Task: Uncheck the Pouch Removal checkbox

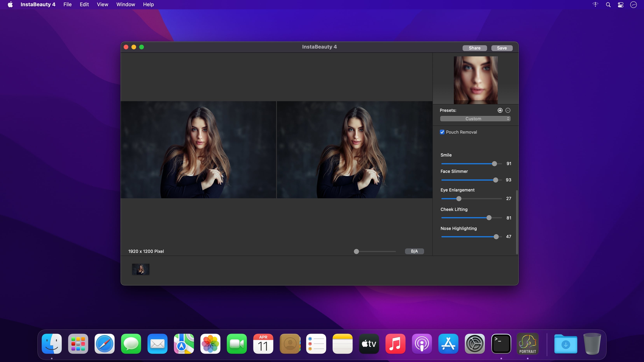Action: pos(442,132)
